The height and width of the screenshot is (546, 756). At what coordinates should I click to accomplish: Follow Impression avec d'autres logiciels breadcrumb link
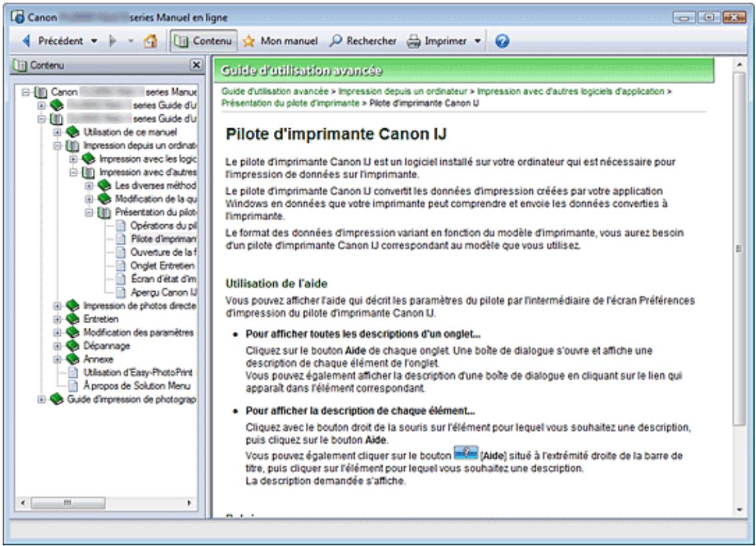(x=570, y=91)
